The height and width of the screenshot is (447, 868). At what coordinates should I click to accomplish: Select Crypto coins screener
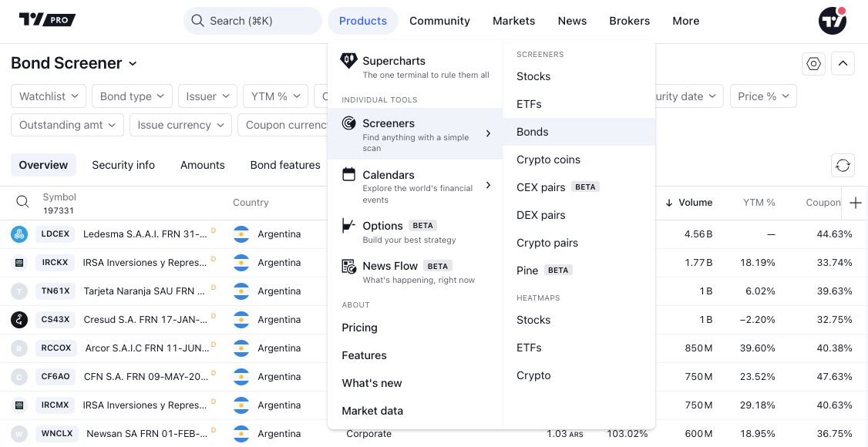(x=579, y=160)
